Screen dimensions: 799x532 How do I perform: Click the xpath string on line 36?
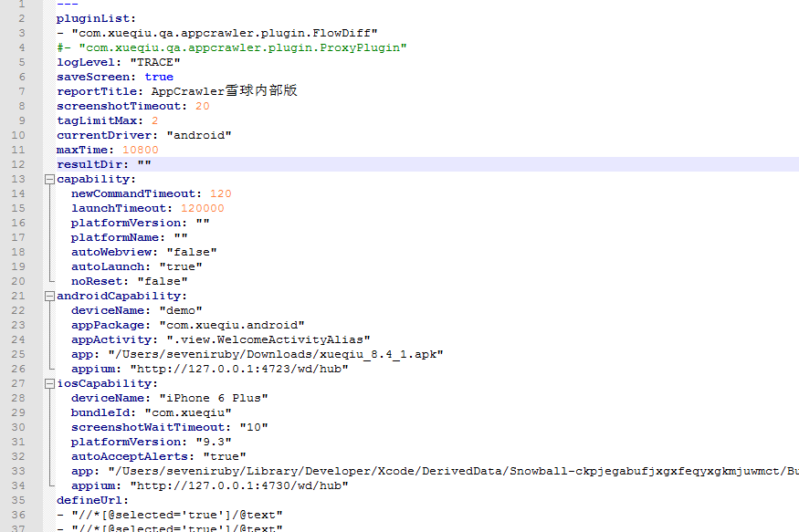click(177, 516)
